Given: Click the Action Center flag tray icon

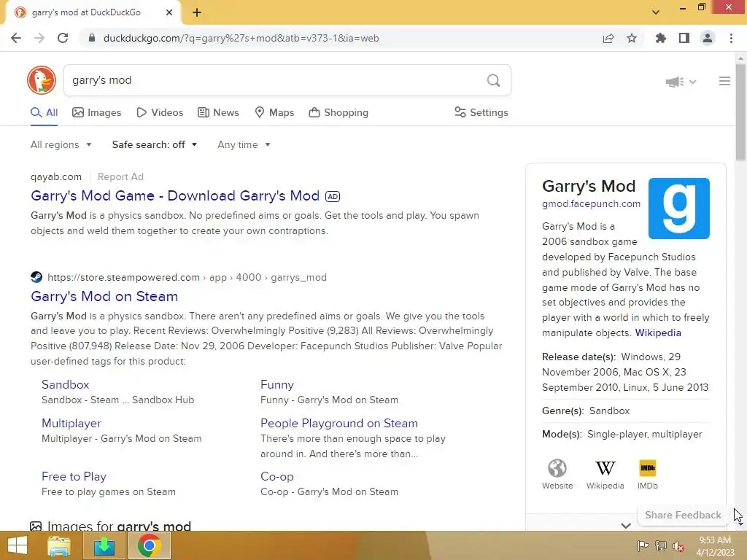Looking at the screenshot, I should (x=643, y=546).
